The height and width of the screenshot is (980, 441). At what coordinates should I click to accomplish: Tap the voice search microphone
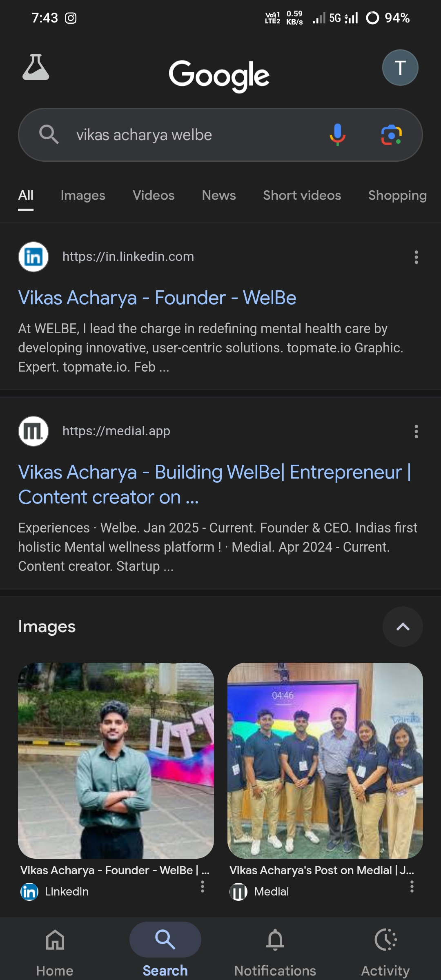pos(337,135)
